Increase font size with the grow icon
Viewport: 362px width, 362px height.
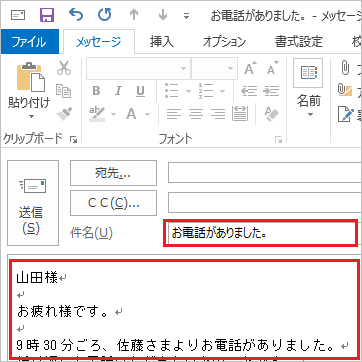click(251, 68)
